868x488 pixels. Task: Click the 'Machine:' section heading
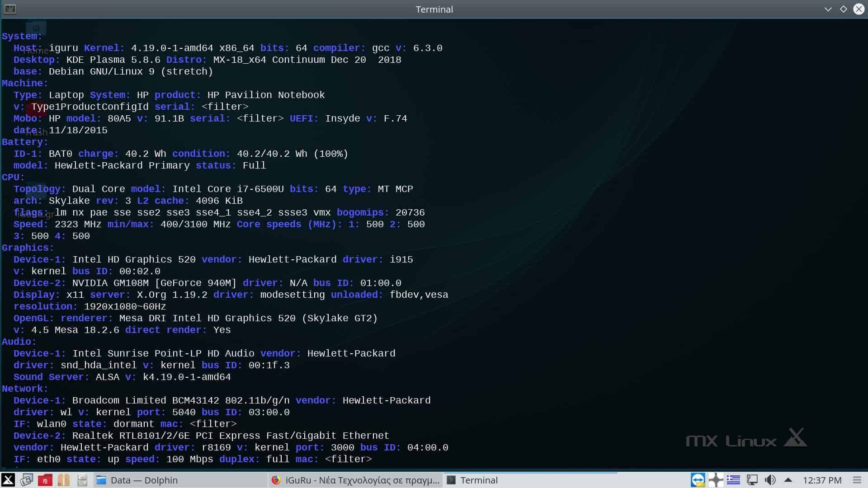(x=25, y=83)
